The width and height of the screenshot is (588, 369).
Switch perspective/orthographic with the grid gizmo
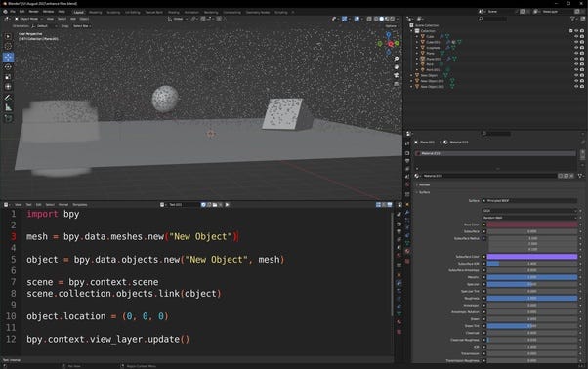click(x=396, y=84)
